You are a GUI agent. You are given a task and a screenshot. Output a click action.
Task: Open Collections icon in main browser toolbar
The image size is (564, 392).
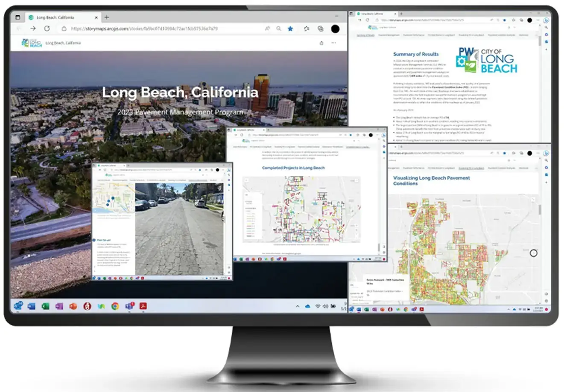coord(320,29)
